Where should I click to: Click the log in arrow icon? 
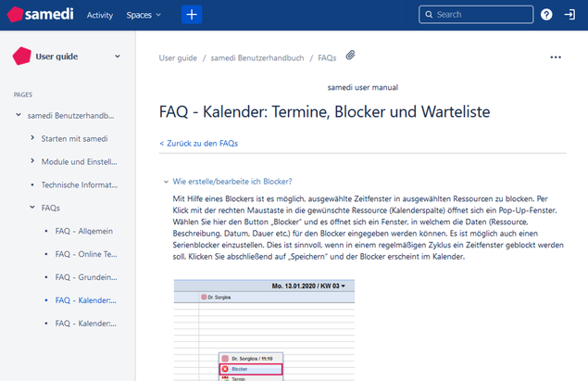[x=569, y=15]
